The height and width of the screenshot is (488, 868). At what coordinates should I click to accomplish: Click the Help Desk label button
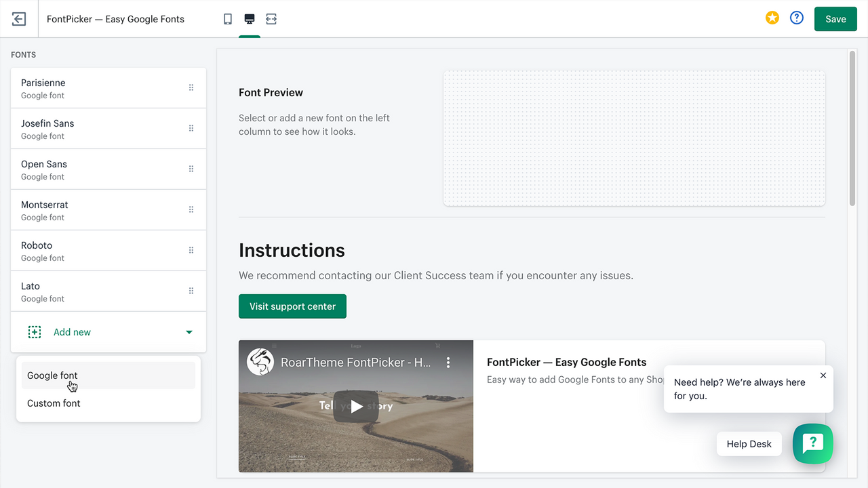(749, 444)
